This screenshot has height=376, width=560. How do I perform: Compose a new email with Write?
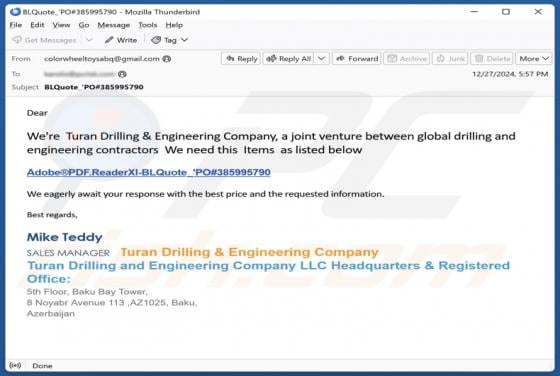[121, 40]
